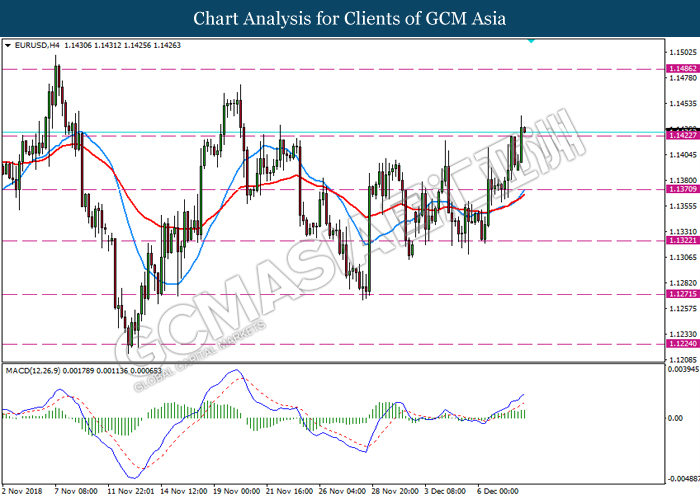Click the 1.15025 price scale value
Viewport: 700px width, 500px height.
[x=683, y=53]
